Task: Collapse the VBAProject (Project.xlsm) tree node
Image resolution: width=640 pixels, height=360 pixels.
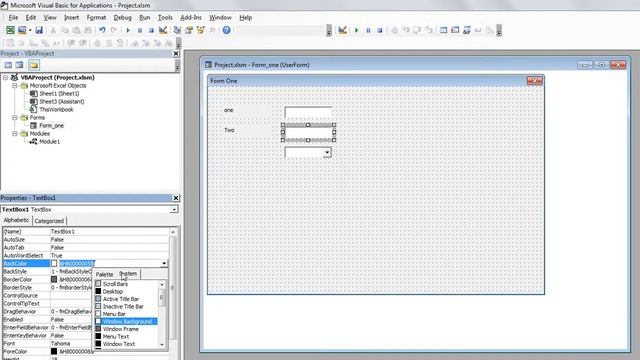Action: tap(6, 78)
